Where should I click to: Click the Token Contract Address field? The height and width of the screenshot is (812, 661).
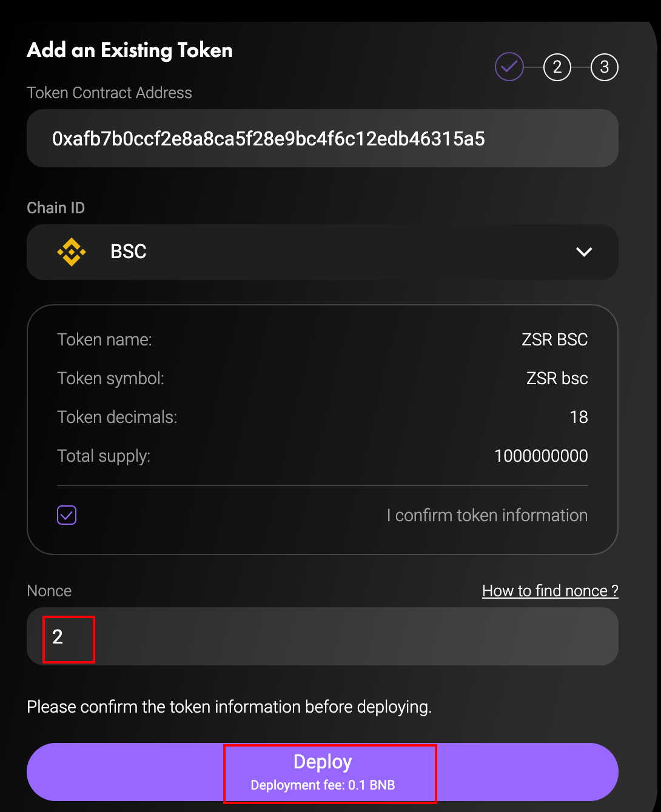(321, 139)
